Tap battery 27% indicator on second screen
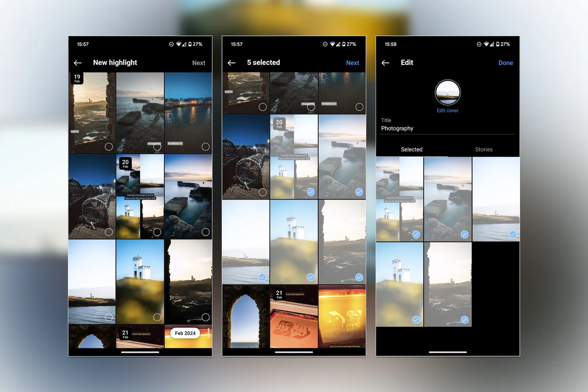The image size is (588, 392). (349, 44)
